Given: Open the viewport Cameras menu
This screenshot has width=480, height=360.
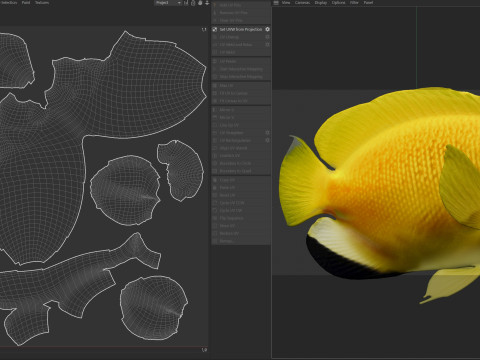Looking at the screenshot, I should pos(302,3).
